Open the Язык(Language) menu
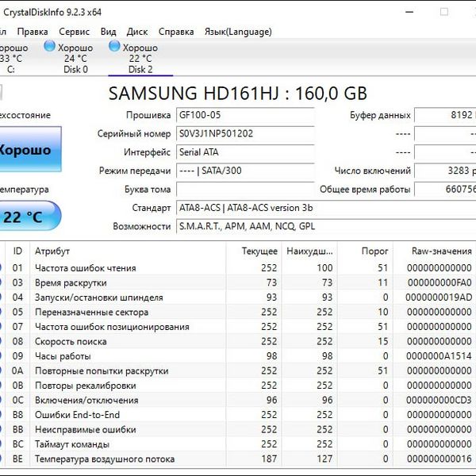Image resolution: width=476 pixels, height=476 pixels. [238, 32]
